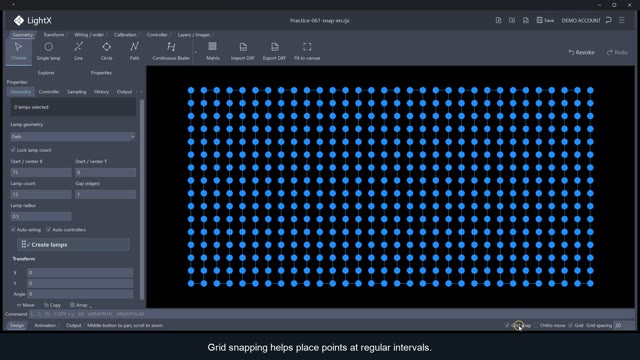Toggle the Grid snap checkbox
Viewport: 640px width, 360px height.
pos(507,325)
